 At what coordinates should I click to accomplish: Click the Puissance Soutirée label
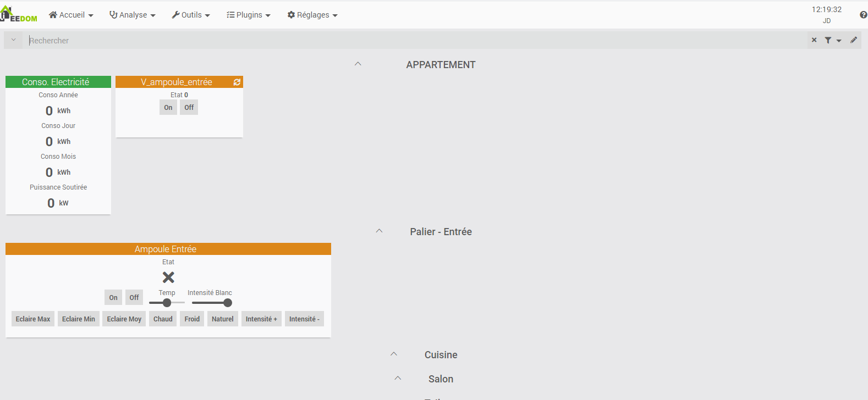pyautogui.click(x=58, y=187)
